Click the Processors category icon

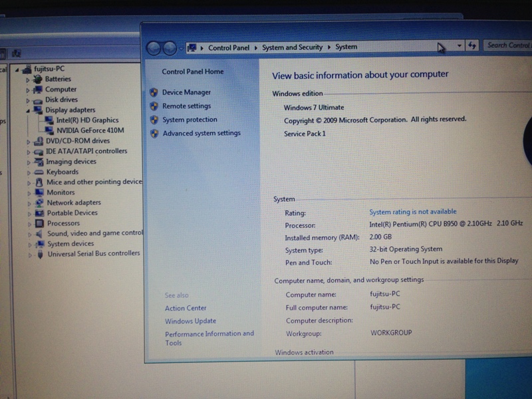[x=40, y=223]
